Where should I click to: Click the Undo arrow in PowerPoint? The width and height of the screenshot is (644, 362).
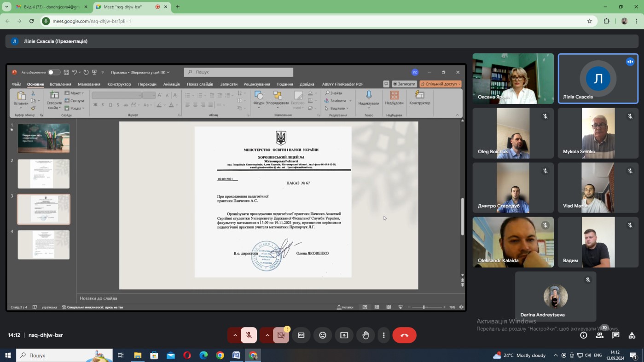tap(75, 72)
